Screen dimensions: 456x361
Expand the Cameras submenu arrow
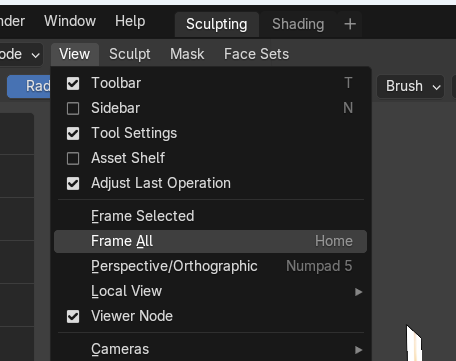(x=359, y=350)
